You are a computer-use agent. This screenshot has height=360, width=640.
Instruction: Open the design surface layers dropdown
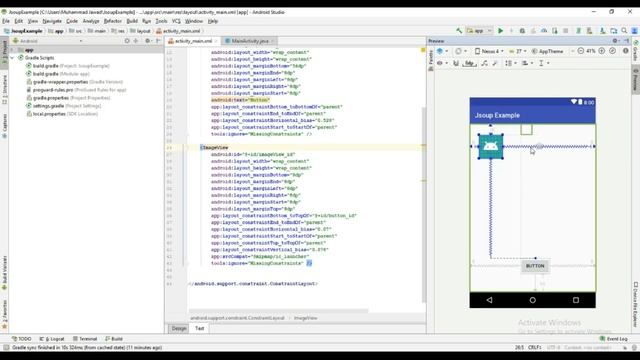pyautogui.click(x=442, y=51)
